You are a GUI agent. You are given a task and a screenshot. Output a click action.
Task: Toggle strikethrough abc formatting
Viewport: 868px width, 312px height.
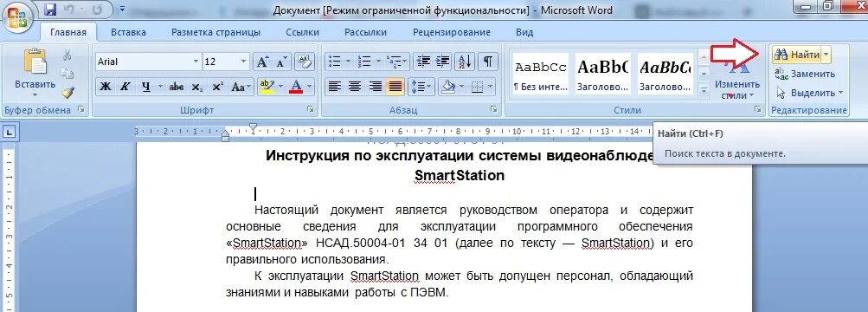(x=177, y=87)
